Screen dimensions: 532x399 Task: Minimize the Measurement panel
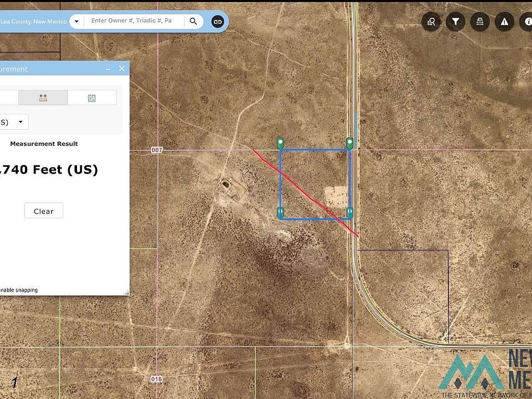click(x=108, y=69)
